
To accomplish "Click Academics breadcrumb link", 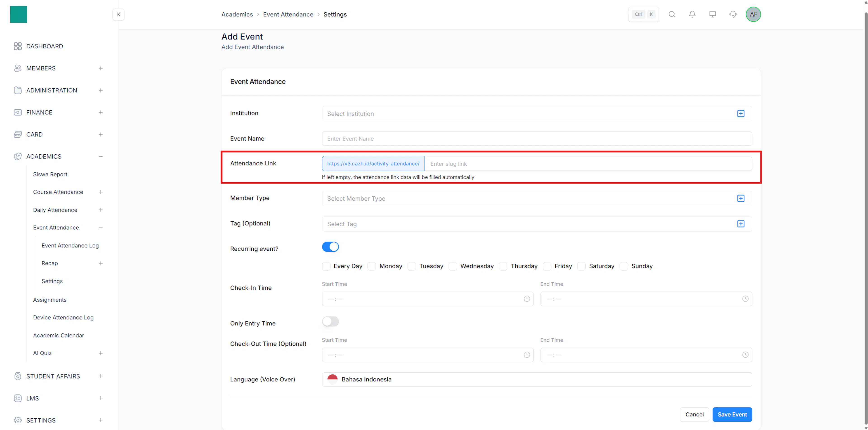I will 237,14.
